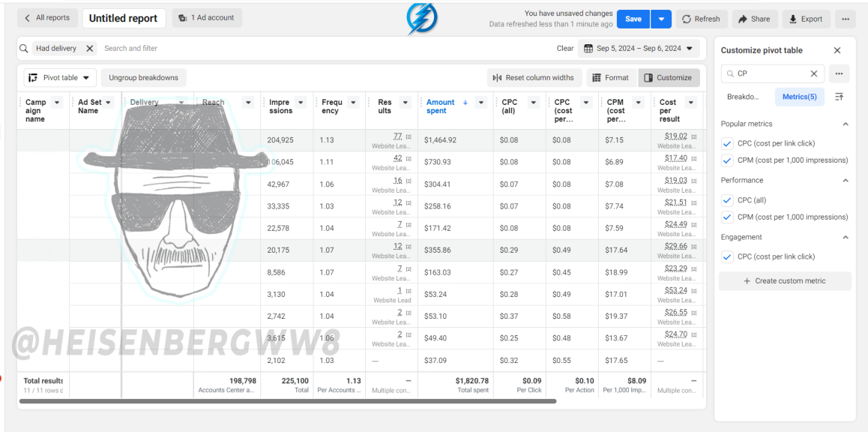
Task: Remove the Had delivery filter chip
Action: click(x=89, y=49)
